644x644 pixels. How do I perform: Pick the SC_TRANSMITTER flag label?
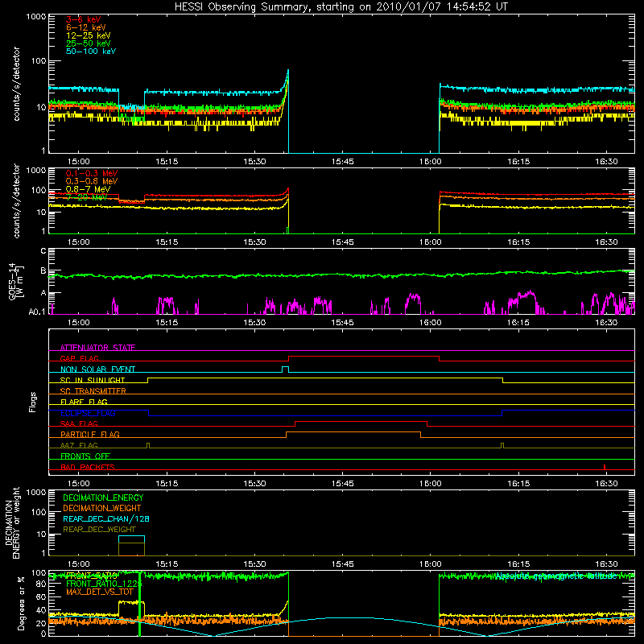click(x=93, y=391)
